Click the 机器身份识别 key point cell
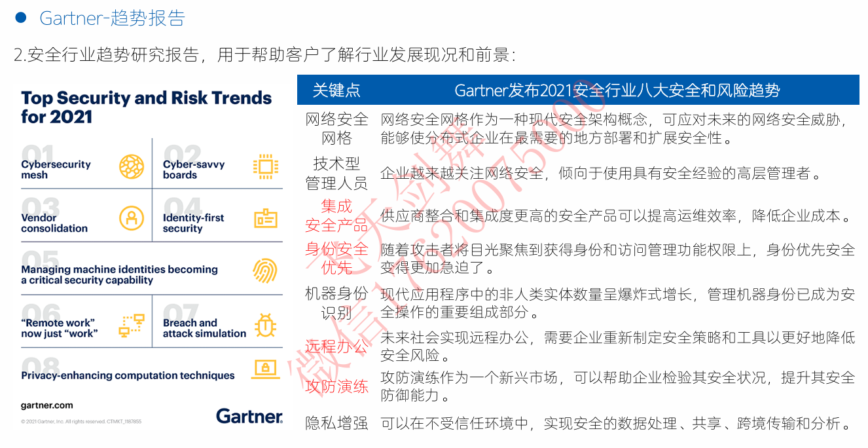Viewport: 868px width, 448px height. click(x=336, y=303)
